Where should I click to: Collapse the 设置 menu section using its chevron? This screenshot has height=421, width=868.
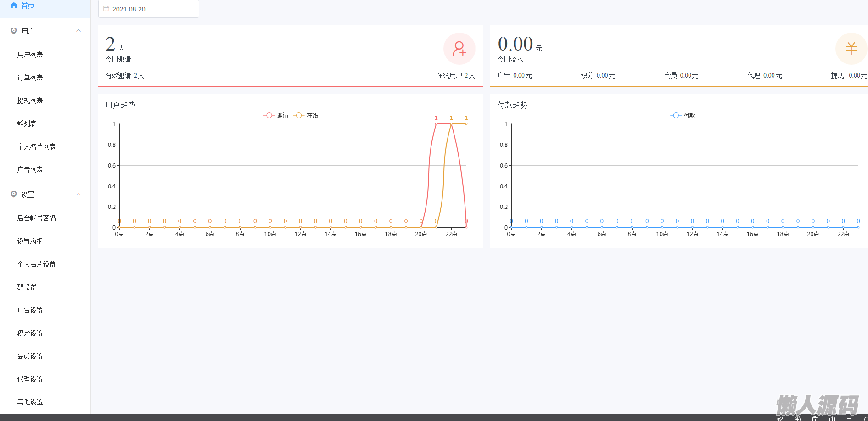coord(78,194)
